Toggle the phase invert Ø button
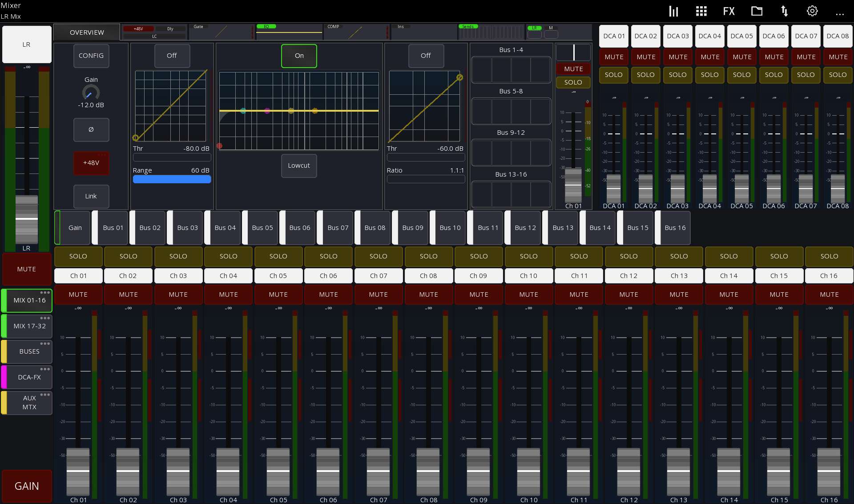 (x=91, y=129)
